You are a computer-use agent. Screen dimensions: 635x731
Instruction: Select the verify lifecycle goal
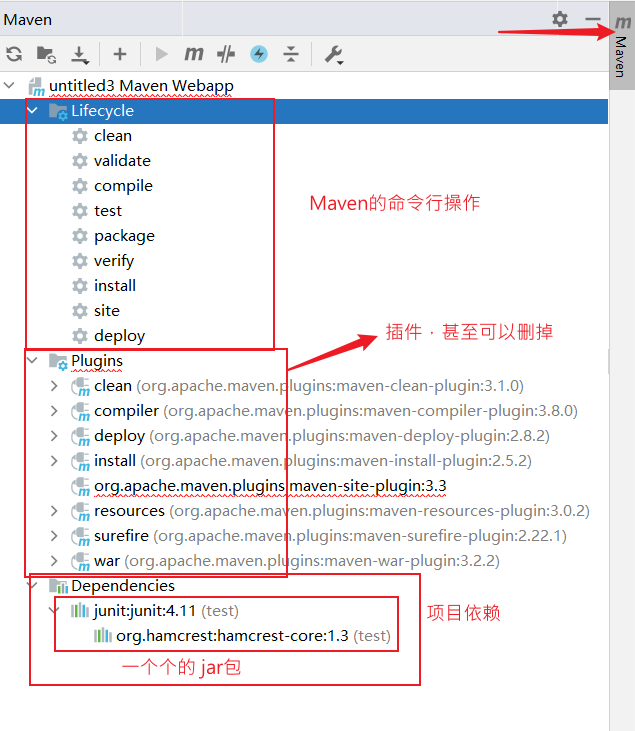[114, 261]
